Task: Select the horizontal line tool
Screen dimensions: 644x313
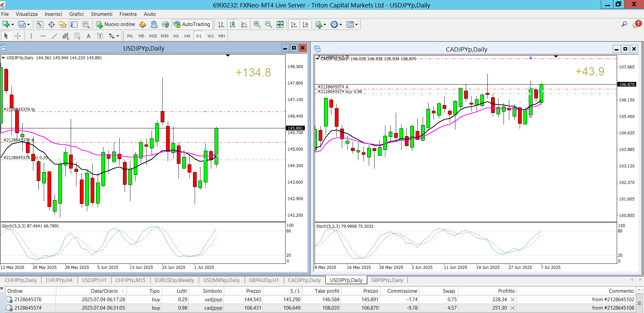Action: pyautogui.click(x=43, y=36)
